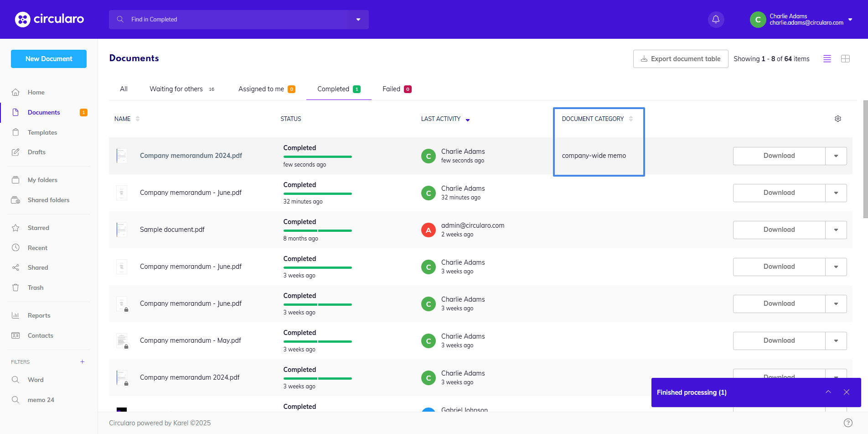Expand Download options for Company memorandum 2024.pdf
The image size is (868, 434).
pyautogui.click(x=836, y=156)
